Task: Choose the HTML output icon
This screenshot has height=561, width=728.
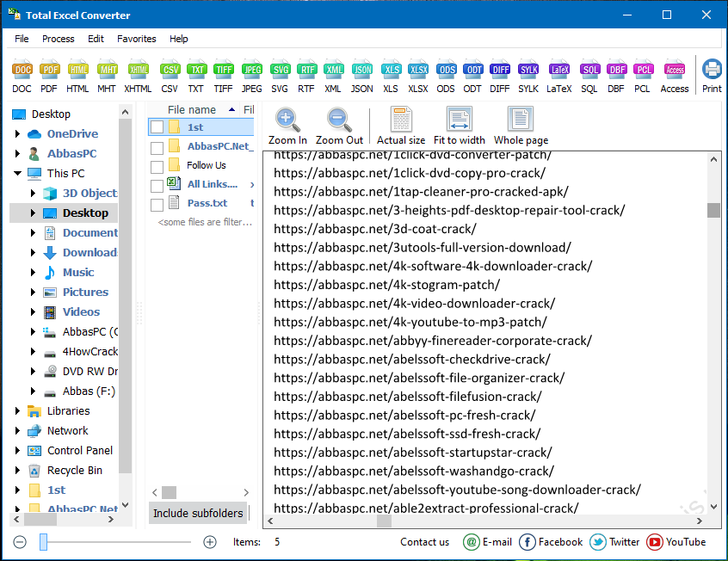Action: (x=77, y=77)
